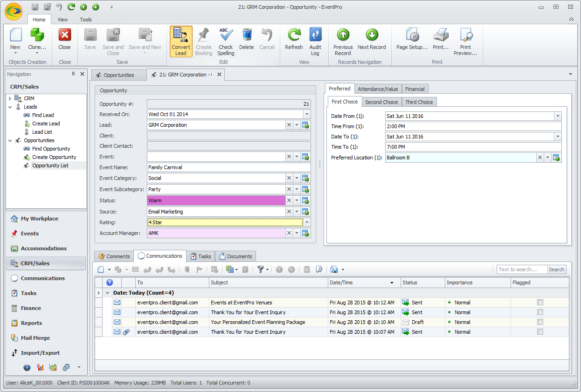Open the Financial tab

415,89
